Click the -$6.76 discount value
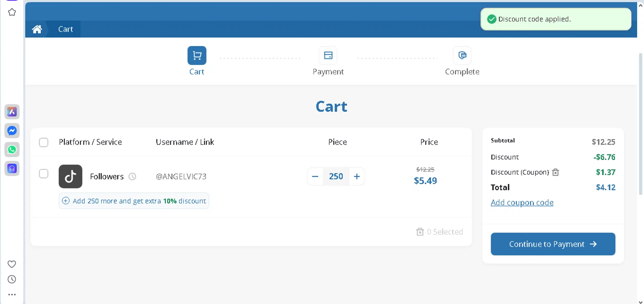 click(x=605, y=157)
